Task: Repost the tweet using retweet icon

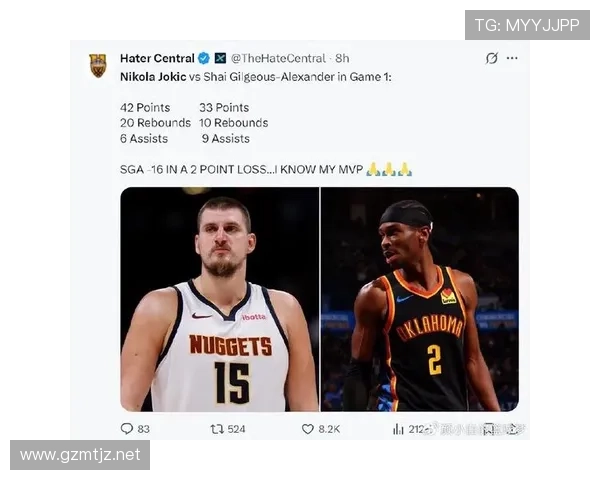Action: tap(217, 429)
